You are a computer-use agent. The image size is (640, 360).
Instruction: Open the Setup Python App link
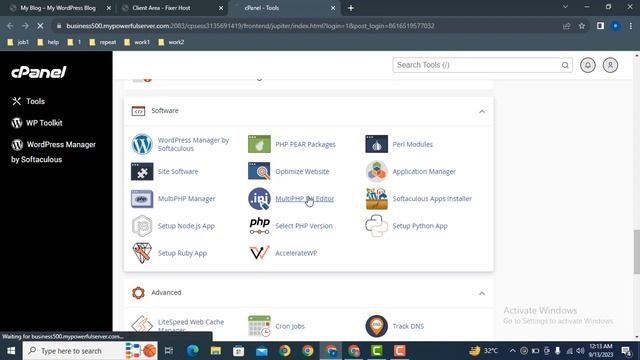[x=420, y=226]
